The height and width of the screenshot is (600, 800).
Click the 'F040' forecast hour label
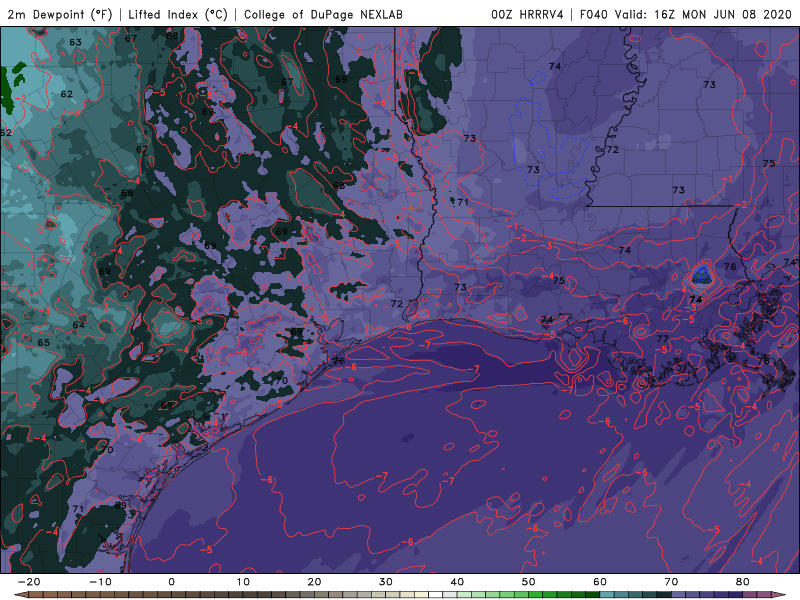pos(593,14)
